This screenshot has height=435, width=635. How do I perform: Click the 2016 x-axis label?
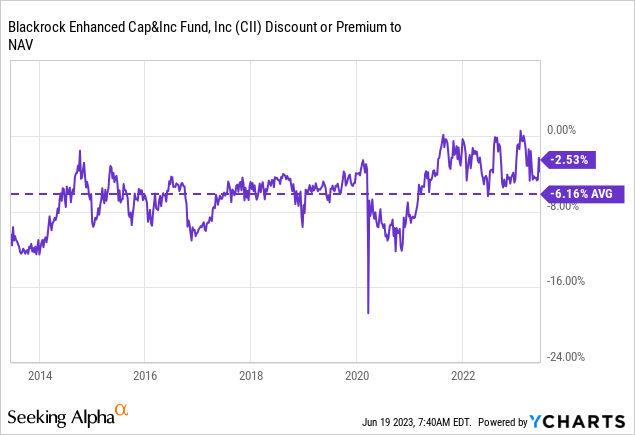(x=145, y=375)
